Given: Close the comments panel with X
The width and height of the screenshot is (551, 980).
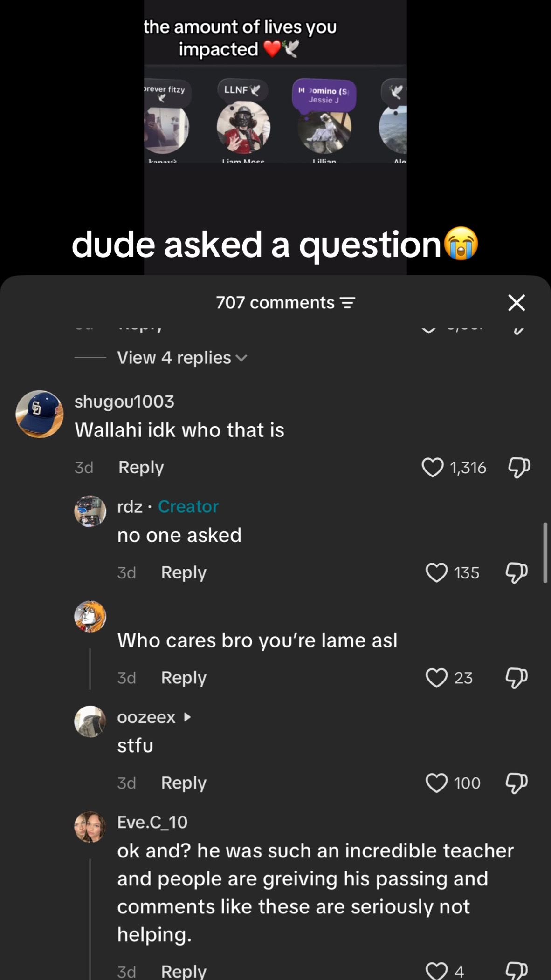Looking at the screenshot, I should 517,303.
